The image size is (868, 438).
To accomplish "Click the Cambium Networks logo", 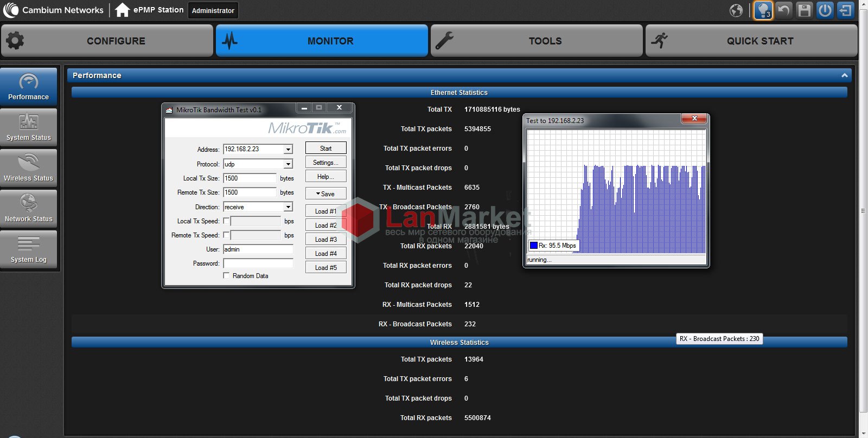I will [53, 10].
